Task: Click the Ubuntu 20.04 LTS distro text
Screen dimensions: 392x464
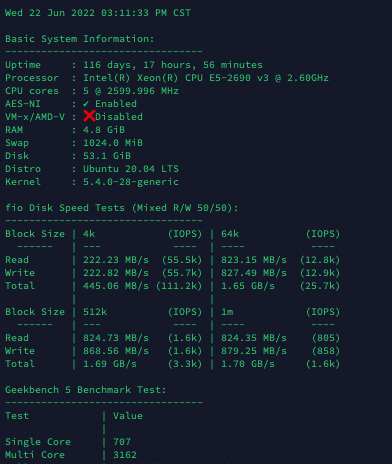Action: click(131, 169)
